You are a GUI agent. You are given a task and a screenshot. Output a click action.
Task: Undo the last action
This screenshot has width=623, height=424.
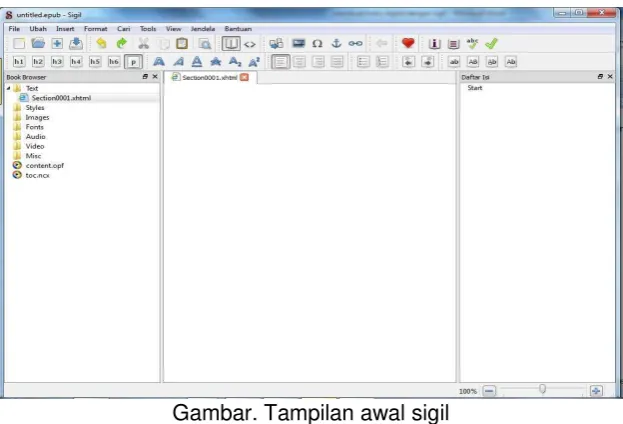tap(101, 43)
